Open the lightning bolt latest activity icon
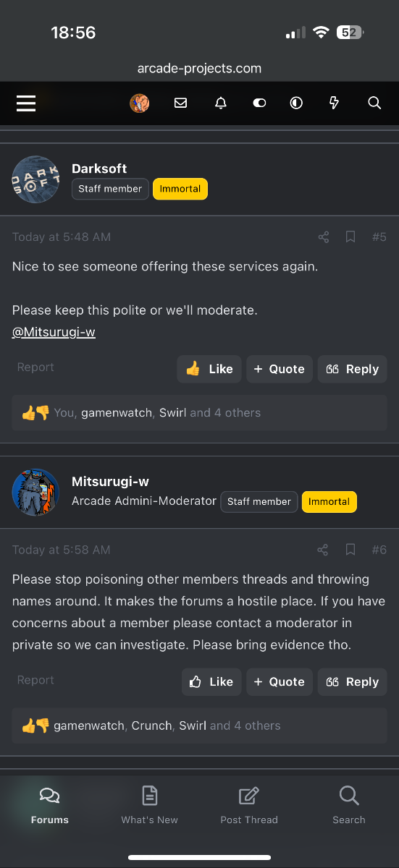The width and height of the screenshot is (399, 868). tap(334, 103)
